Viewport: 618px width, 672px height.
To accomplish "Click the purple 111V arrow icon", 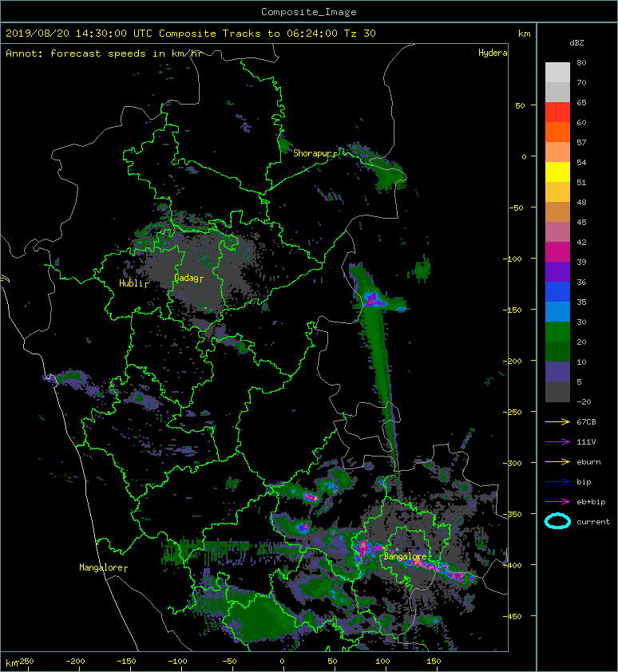I will [x=557, y=442].
